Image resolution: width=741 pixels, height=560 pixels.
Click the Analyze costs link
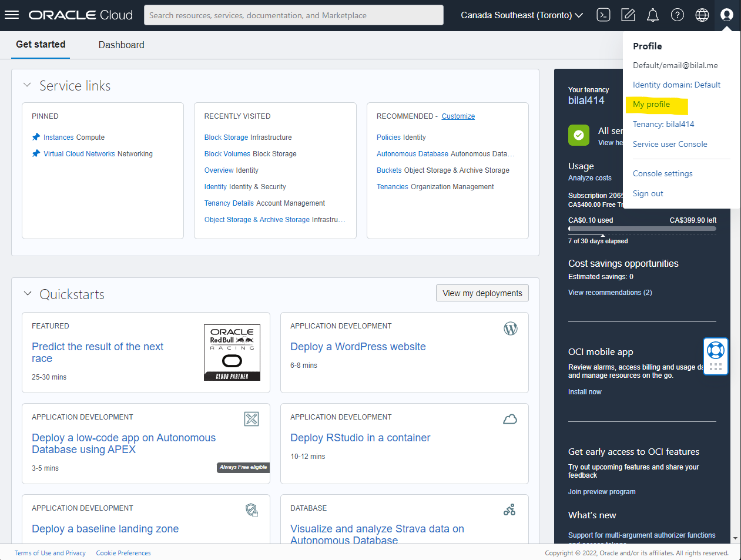click(589, 178)
